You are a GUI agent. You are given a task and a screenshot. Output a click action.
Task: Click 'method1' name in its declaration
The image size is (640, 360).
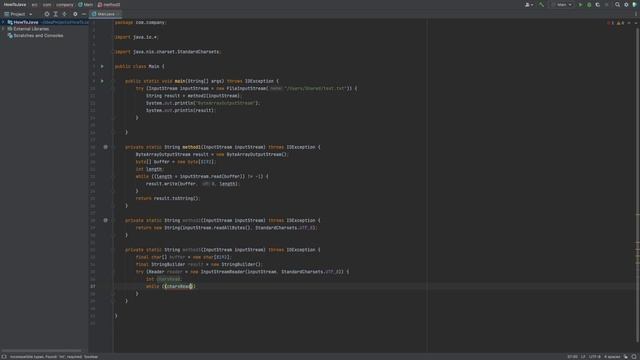pos(191,147)
